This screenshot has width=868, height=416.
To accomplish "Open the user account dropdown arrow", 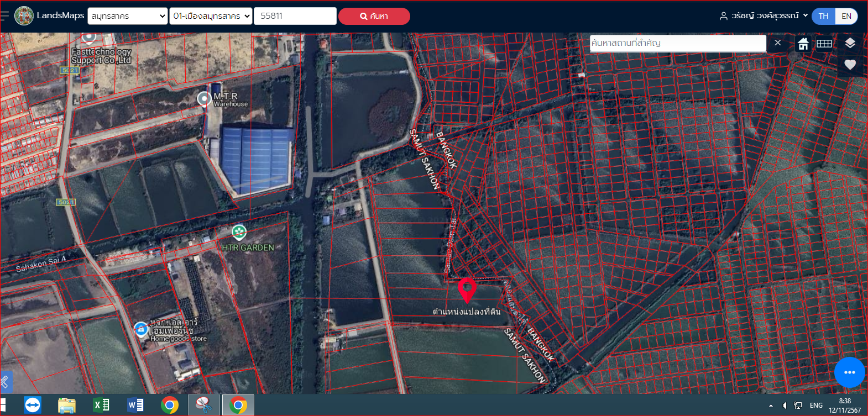I will [x=806, y=15].
